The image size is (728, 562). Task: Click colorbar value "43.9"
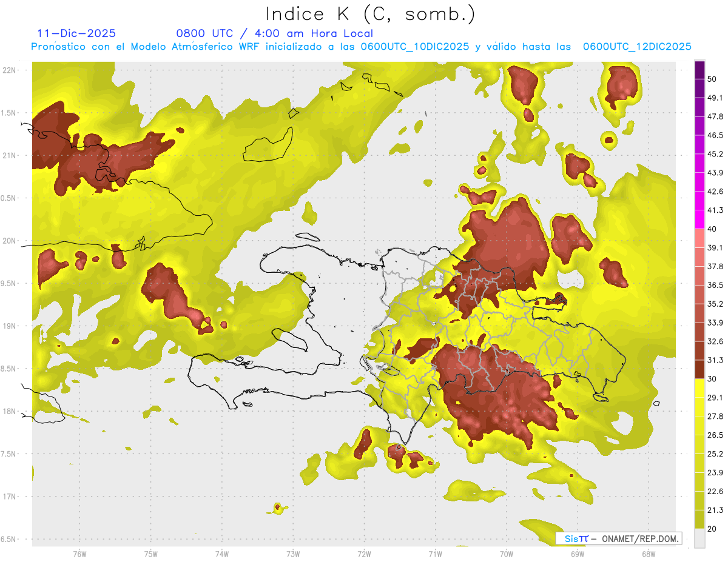click(716, 173)
